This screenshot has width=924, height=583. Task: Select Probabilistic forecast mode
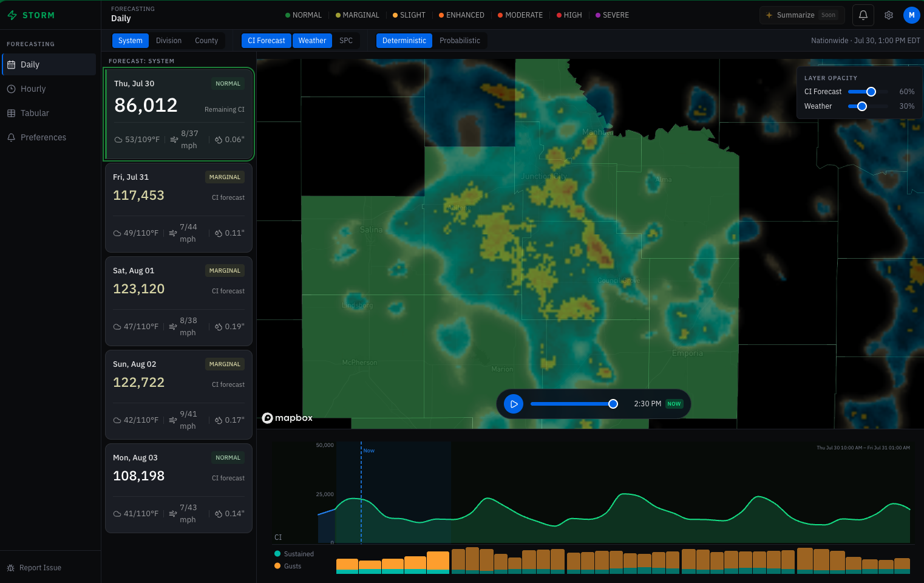point(460,41)
